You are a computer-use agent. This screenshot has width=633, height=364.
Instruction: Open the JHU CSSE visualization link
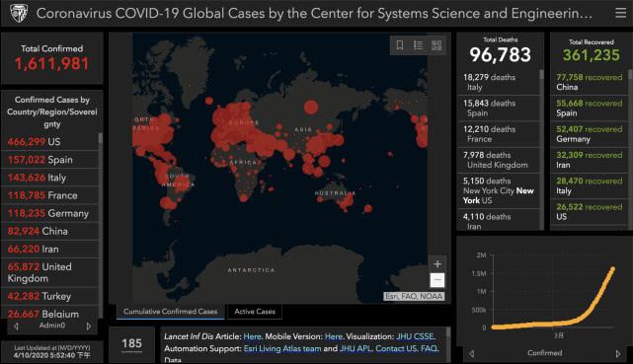click(416, 336)
